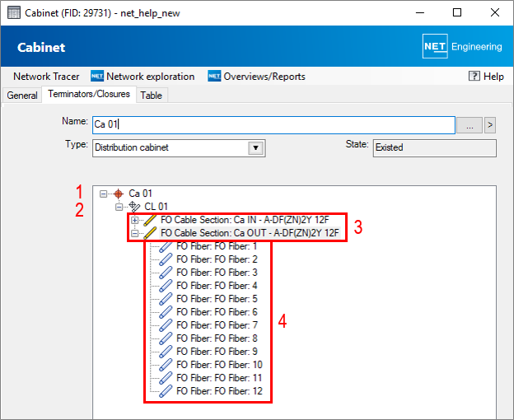Click the NET icon beside Overviews/Reports

click(214, 76)
